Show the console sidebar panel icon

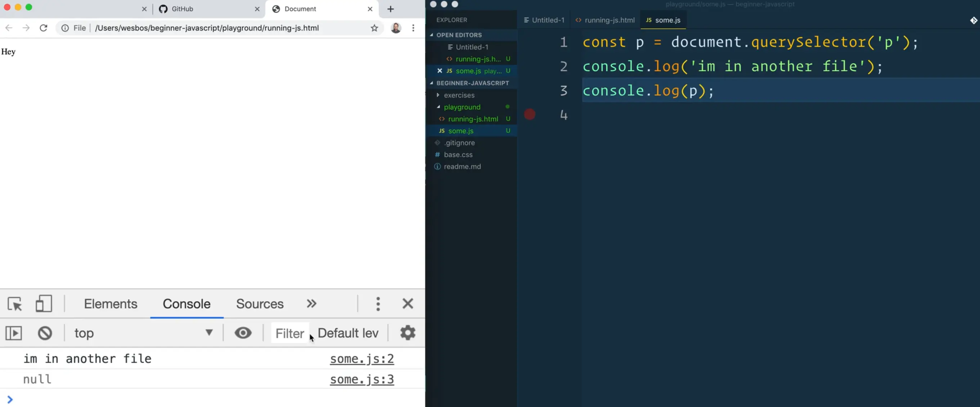[x=14, y=333]
